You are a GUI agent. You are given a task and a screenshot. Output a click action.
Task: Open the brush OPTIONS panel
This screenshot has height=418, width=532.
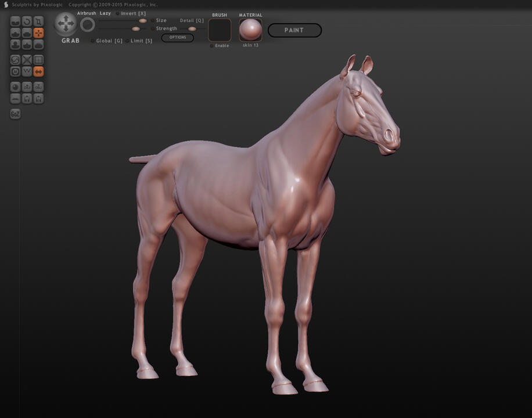tap(177, 38)
